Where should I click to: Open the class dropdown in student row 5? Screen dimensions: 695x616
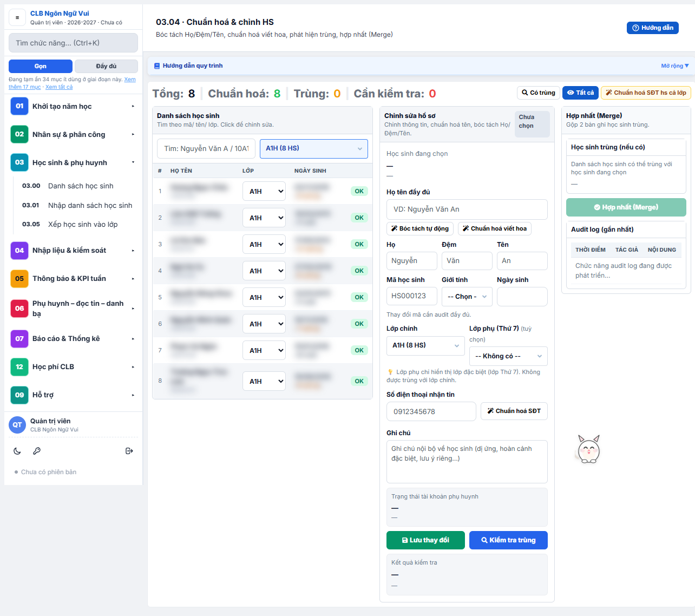(x=264, y=297)
